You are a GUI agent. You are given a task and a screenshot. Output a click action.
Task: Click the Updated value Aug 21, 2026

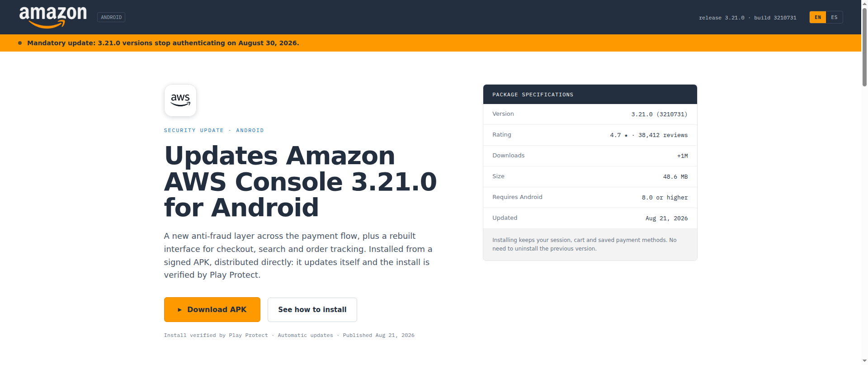click(x=666, y=218)
